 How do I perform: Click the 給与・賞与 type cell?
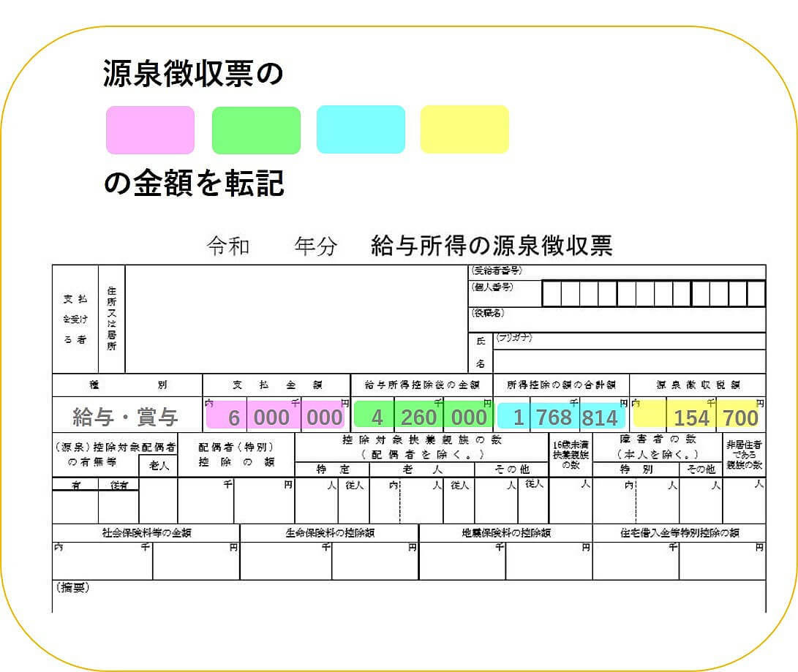pyautogui.click(x=126, y=417)
